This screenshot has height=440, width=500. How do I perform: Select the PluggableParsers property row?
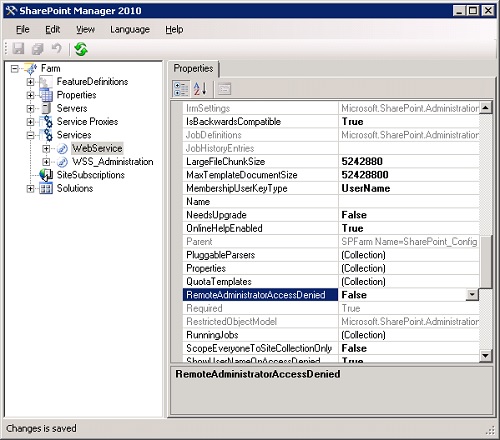(x=331, y=255)
